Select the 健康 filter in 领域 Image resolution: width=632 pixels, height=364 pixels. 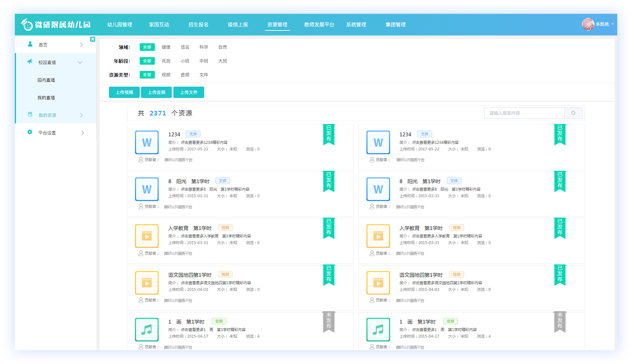click(x=166, y=47)
